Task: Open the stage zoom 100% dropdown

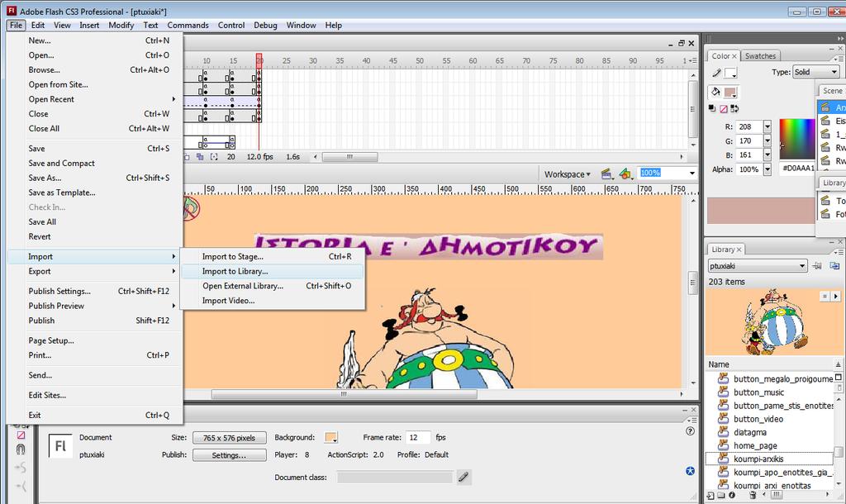Action: (x=692, y=174)
